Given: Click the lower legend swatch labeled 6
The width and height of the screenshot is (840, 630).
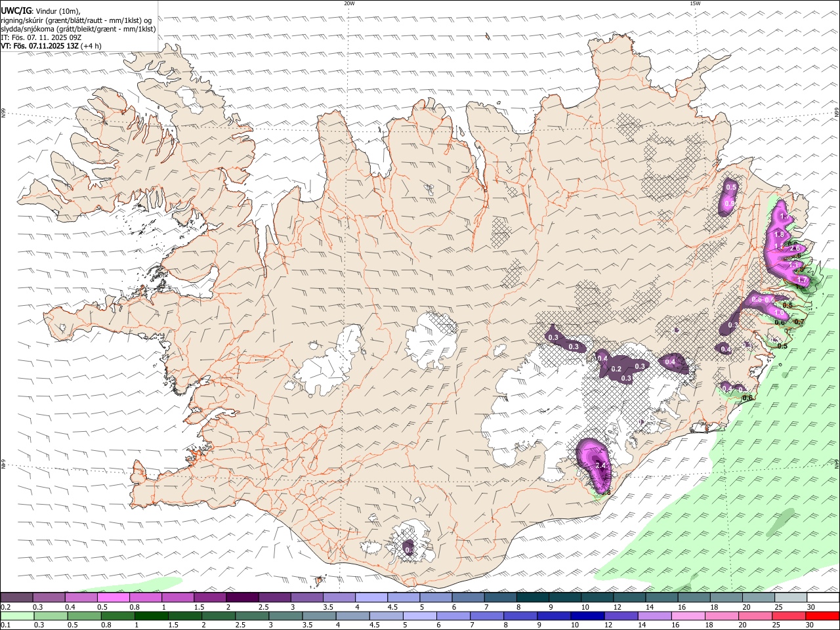Looking at the screenshot, I should click(453, 616).
